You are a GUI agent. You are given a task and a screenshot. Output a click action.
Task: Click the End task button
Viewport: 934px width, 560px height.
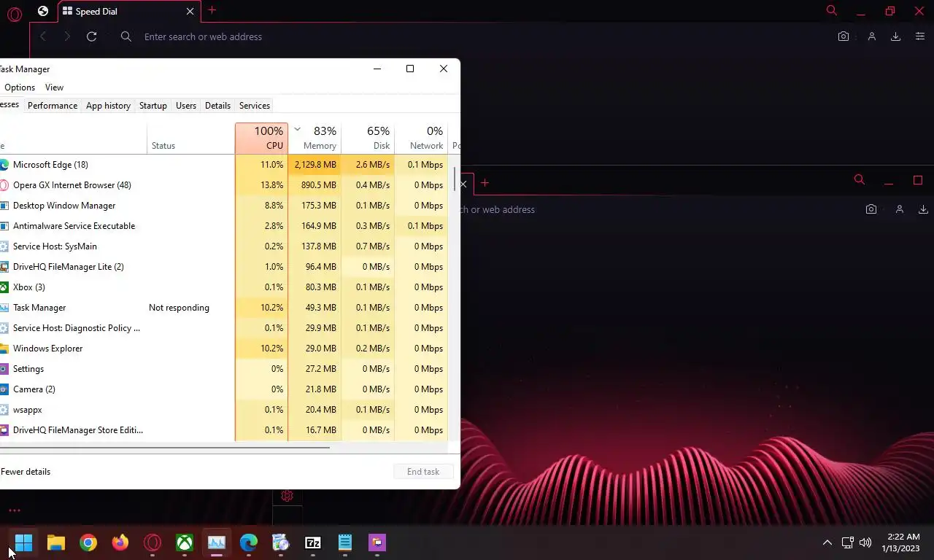coord(423,472)
